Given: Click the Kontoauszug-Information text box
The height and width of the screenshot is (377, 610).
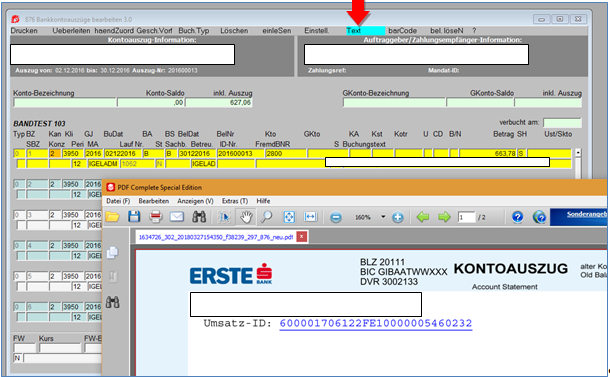Looking at the screenshot, I should pyautogui.click(x=123, y=54).
